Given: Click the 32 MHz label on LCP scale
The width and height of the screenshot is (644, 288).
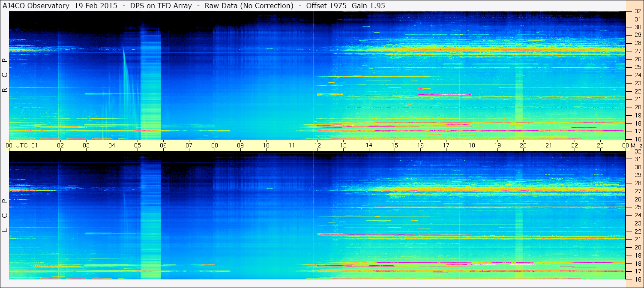Looking at the screenshot, I should pos(638,151).
